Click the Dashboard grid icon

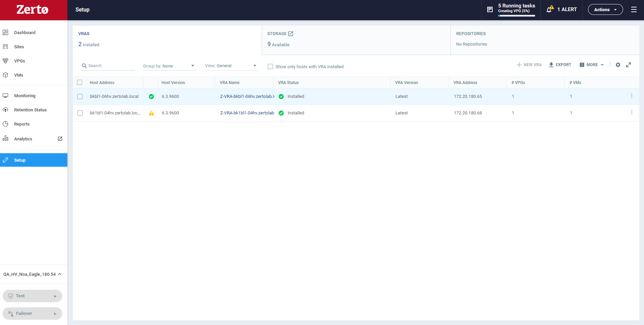[x=5, y=32]
